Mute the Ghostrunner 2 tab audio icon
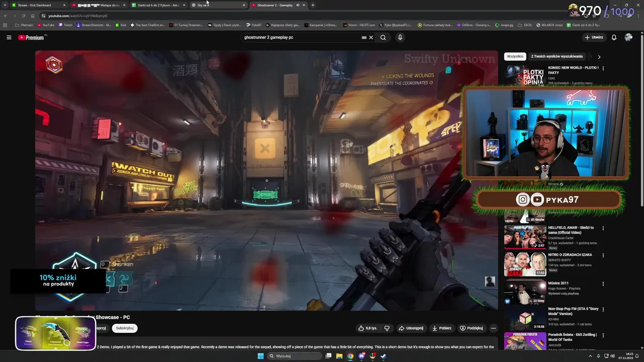Screen dimensions: 644x362 [x=297, y=5]
